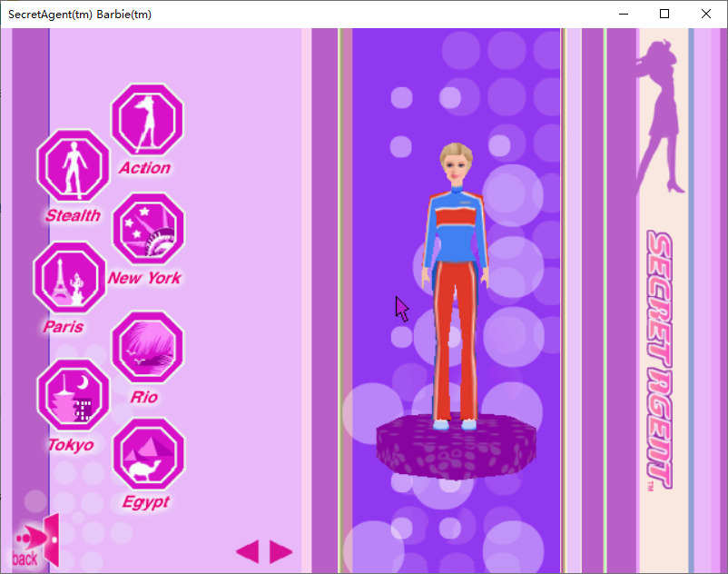Choose the Stealth outfit icon
728x574 pixels.
coord(74,165)
